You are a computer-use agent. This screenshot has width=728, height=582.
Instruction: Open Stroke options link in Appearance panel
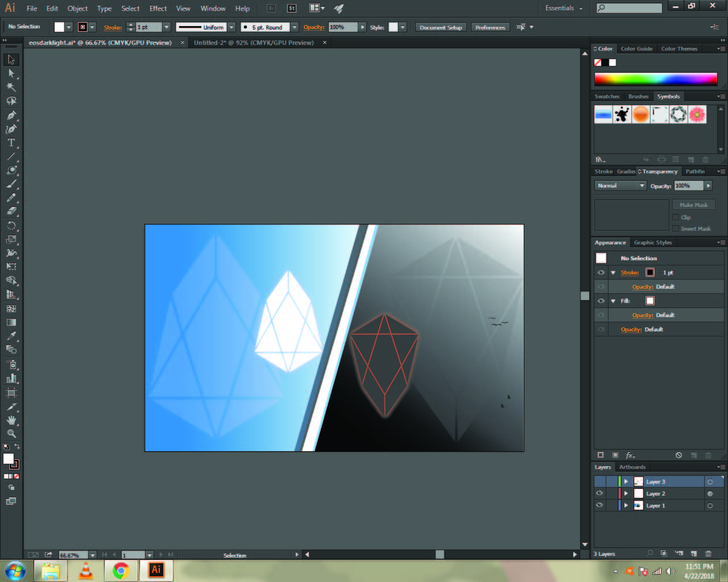point(630,273)
